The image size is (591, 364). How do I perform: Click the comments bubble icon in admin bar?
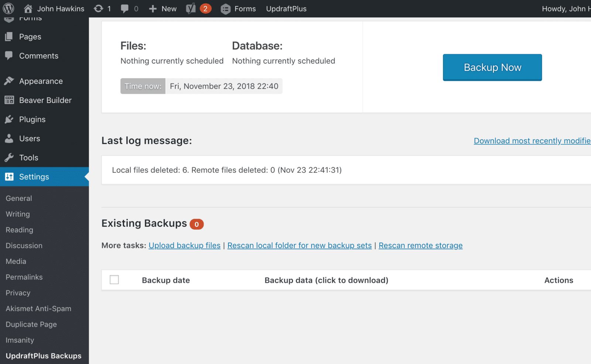coord(125,8)
